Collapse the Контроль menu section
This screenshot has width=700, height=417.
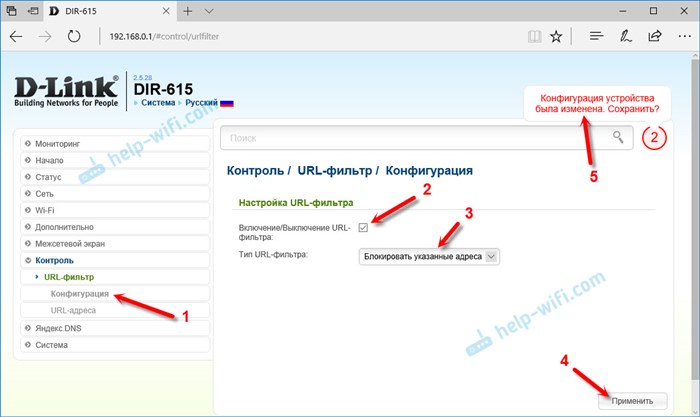(115, 260)
